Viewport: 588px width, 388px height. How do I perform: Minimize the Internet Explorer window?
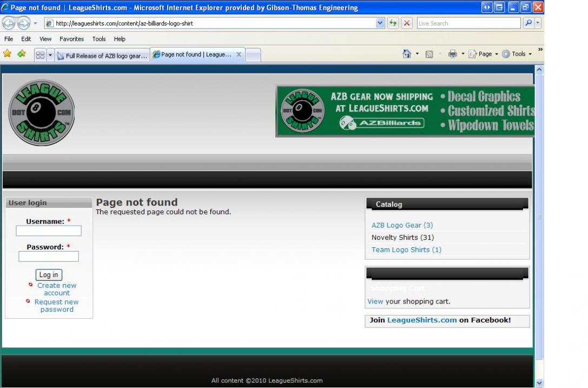pos(513,7)
